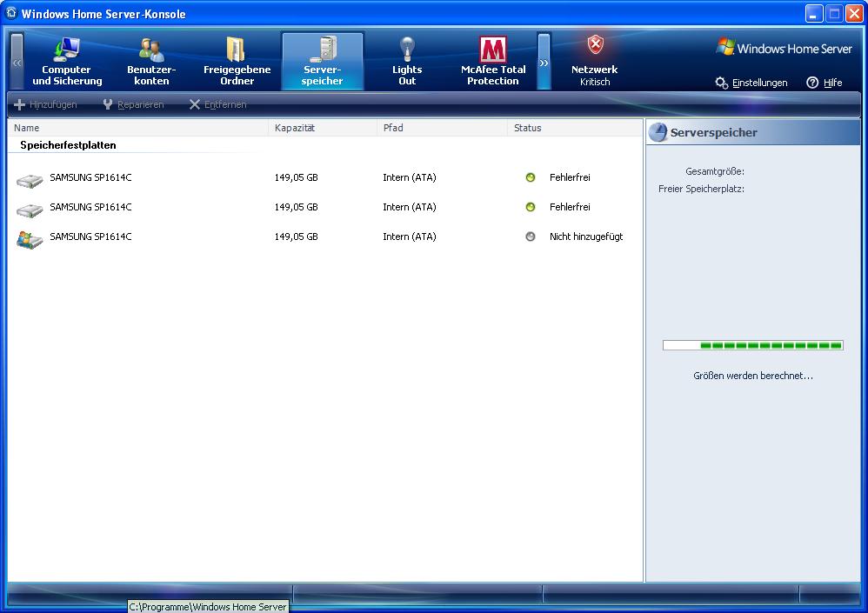Click the Serverspeicher pie chart icon

coord(658,132)
